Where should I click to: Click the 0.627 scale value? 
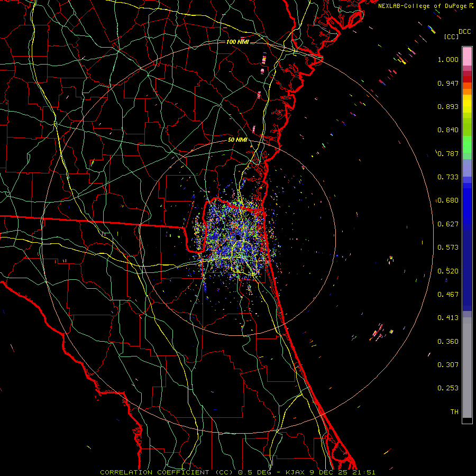click(448, 224)
